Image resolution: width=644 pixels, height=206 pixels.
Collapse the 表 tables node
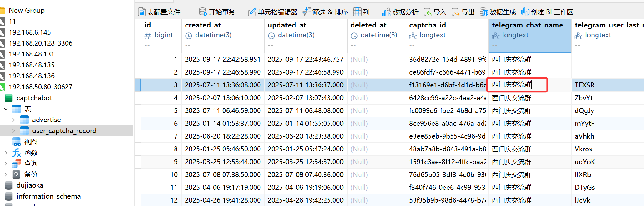point(6,109)
